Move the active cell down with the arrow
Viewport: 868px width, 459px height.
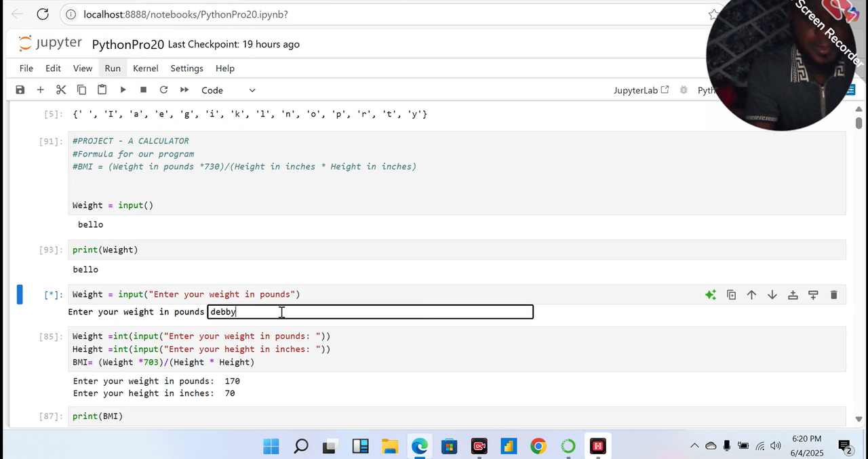pyautogui.click(x=772, y=295)
